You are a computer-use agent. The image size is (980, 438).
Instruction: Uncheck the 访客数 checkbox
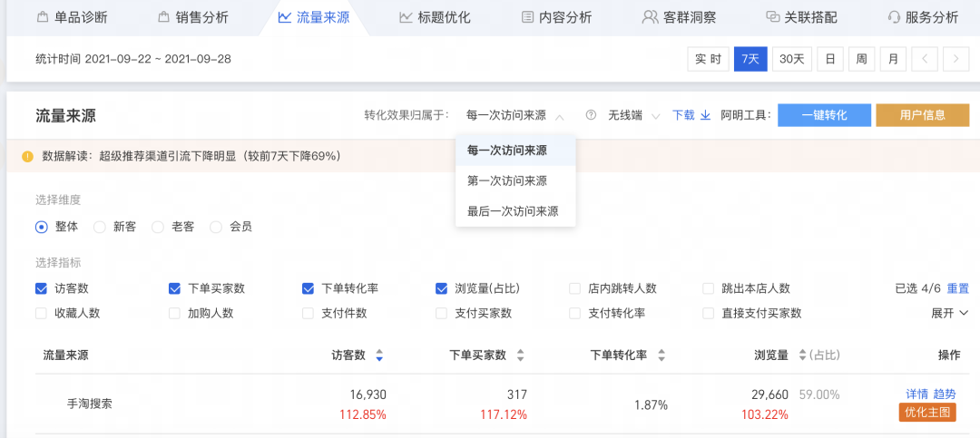click(41, 288)
